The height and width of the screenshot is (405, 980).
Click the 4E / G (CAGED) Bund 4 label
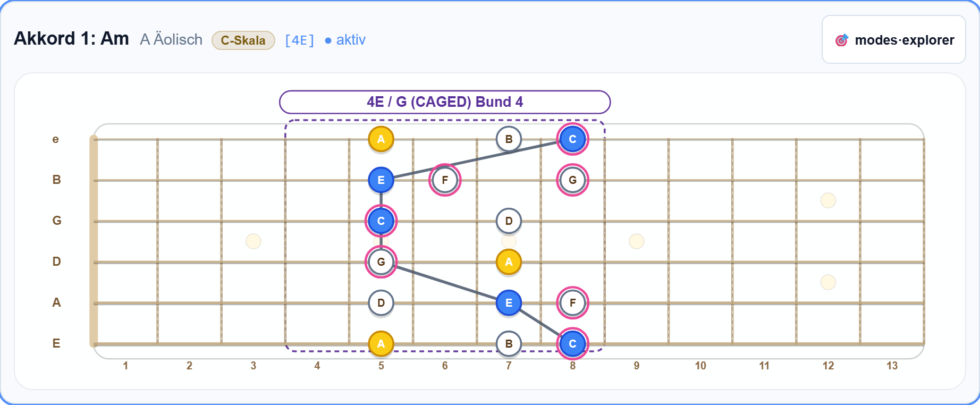click(445, 102)
